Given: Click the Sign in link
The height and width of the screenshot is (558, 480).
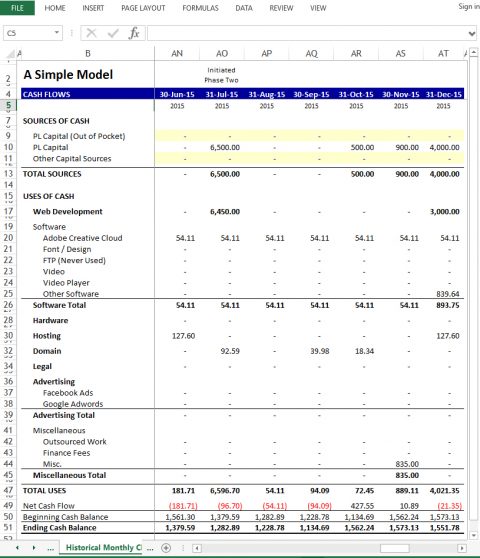Looking at the screenshot, I should 469,6.
